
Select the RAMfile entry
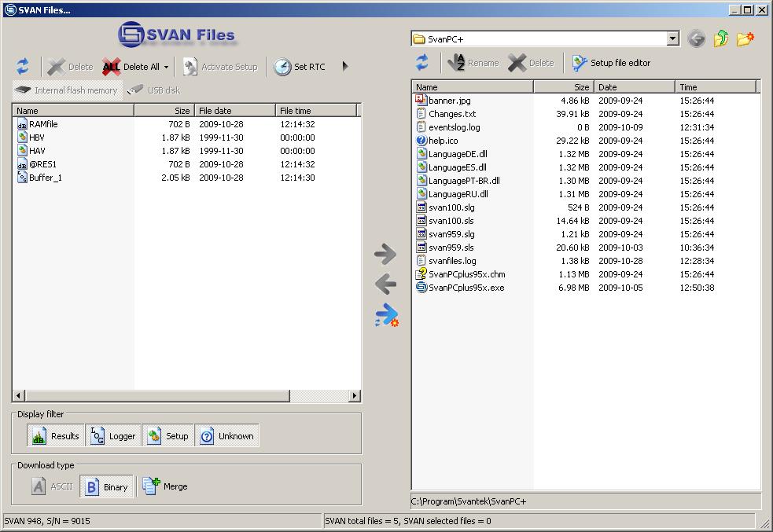coord(38,124)
